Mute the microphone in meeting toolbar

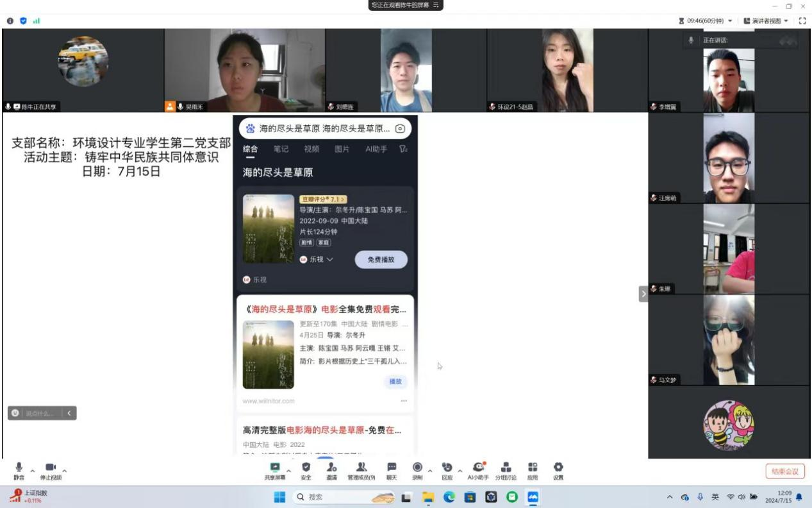[x=19, y=470]
